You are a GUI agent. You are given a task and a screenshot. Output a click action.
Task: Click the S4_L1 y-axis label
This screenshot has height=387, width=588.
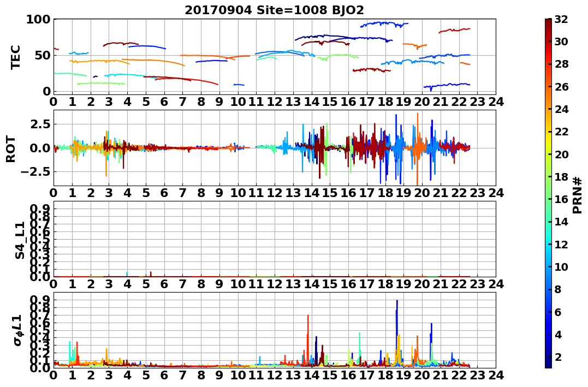pos(20,240)
